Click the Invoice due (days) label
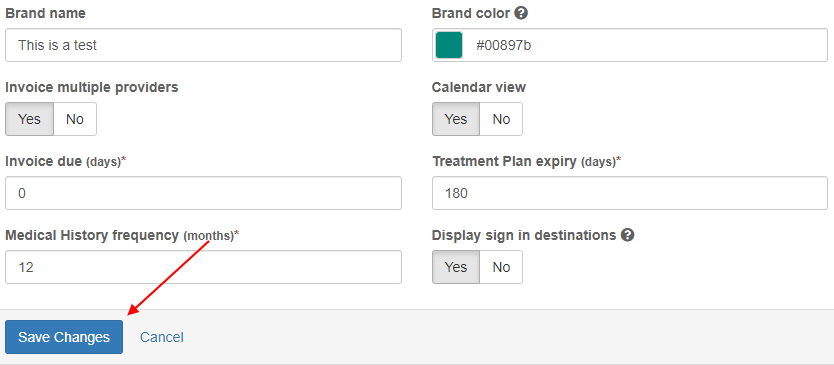The image size is (834, 365). 66,161
